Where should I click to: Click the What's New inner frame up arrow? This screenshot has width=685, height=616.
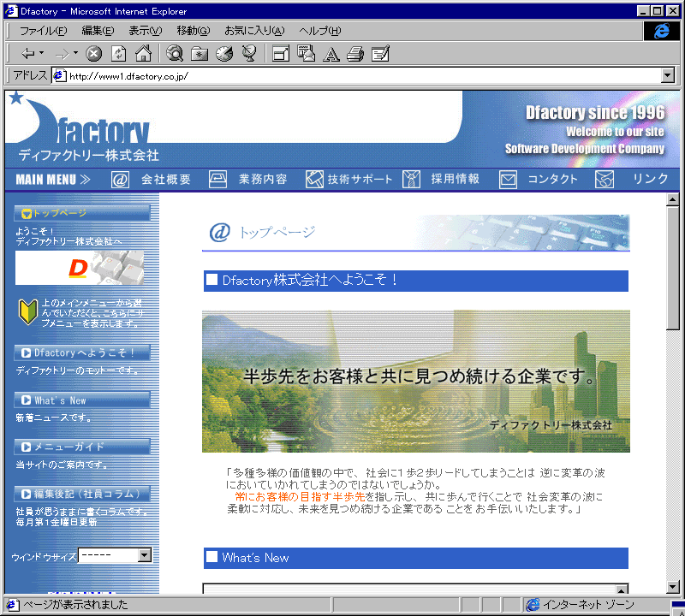pos(622,589)
